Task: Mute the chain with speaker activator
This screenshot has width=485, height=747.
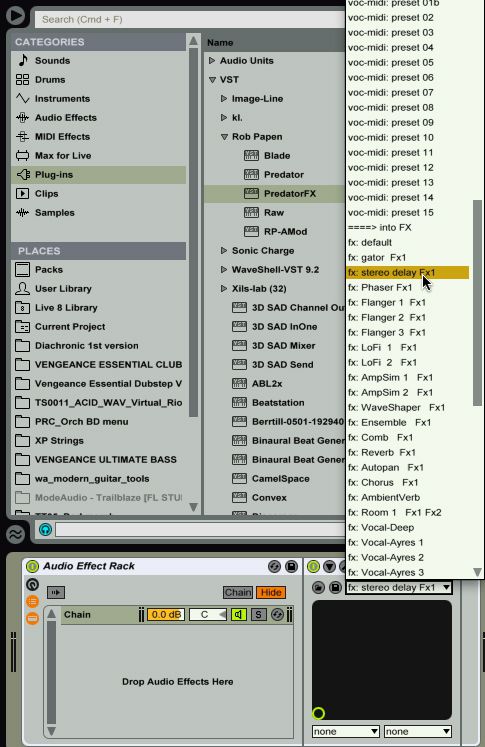Action: point(239,615)
